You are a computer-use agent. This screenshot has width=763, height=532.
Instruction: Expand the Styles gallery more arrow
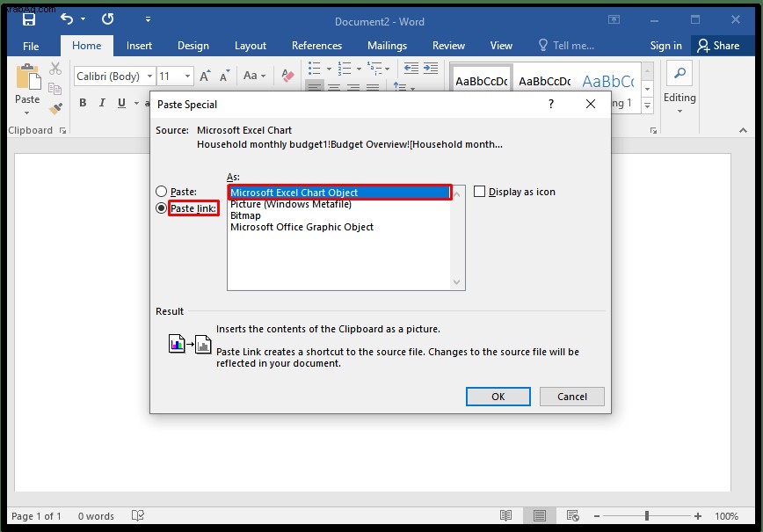[x=647, y=105]
